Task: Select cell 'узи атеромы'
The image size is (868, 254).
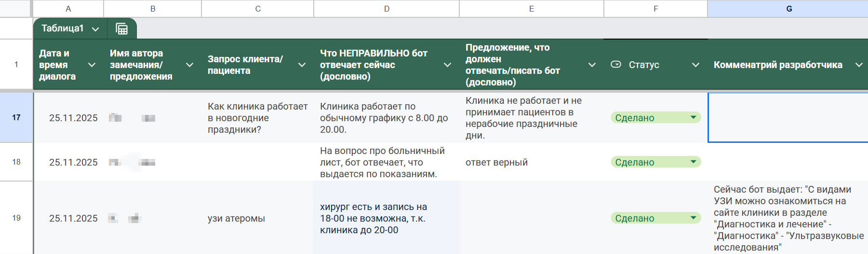Action: pos(258,218)
